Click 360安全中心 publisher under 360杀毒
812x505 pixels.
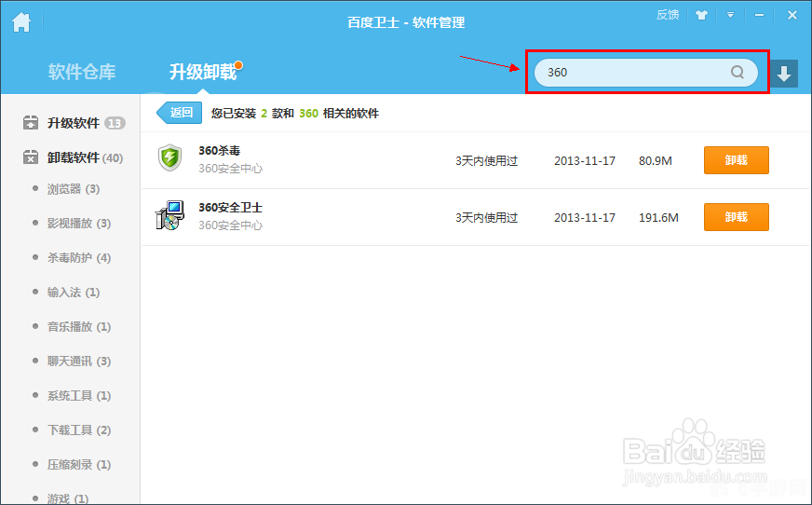[230, 169]
